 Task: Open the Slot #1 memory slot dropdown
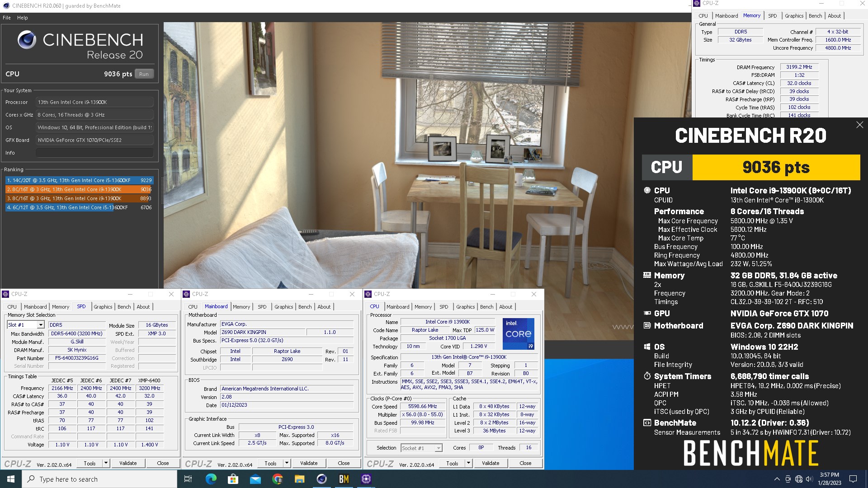pos(40,325)
